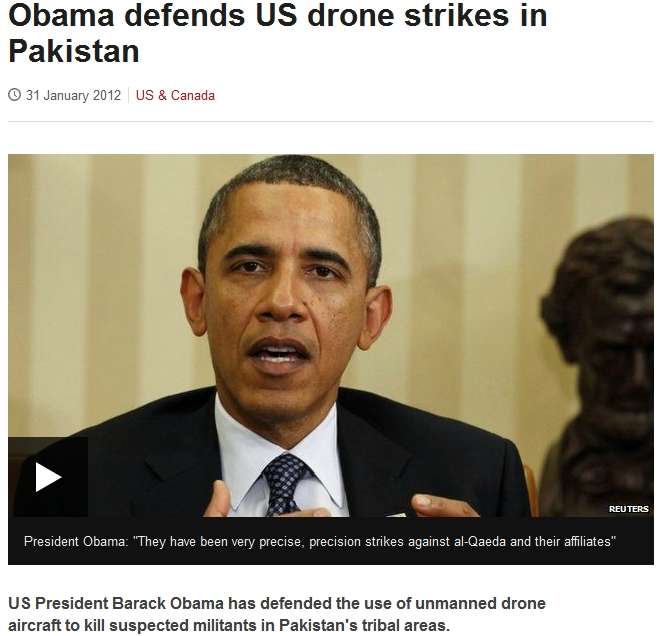
Task: Click 'unmanned drone' in the summary sentence
Action: click(480, 603)
